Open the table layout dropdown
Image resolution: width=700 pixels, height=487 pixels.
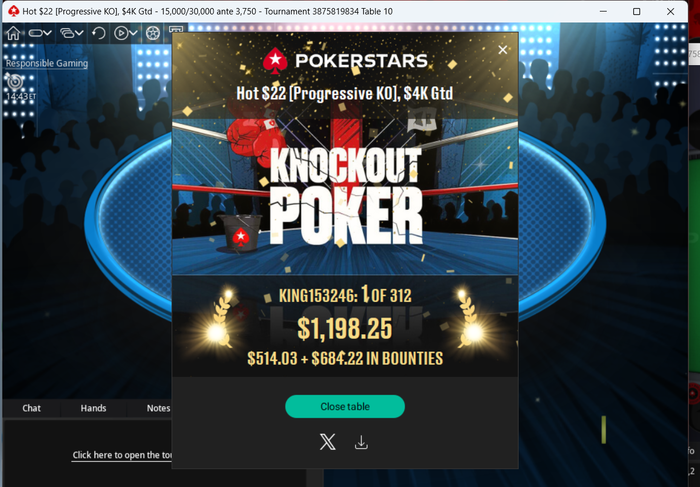[x=40, y=33]
